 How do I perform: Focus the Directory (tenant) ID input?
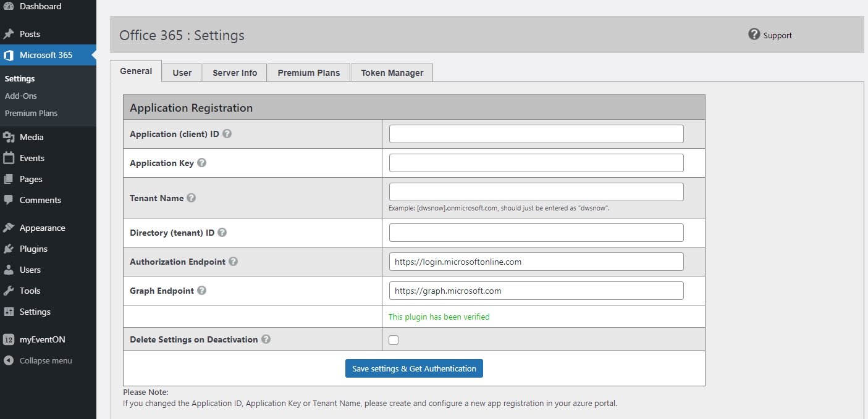coord(536,233)
